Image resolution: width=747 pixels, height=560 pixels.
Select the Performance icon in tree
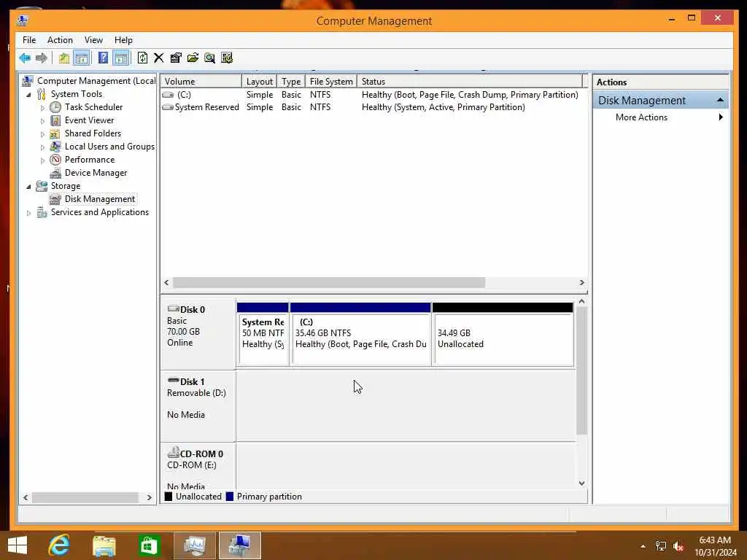point(55,160)
